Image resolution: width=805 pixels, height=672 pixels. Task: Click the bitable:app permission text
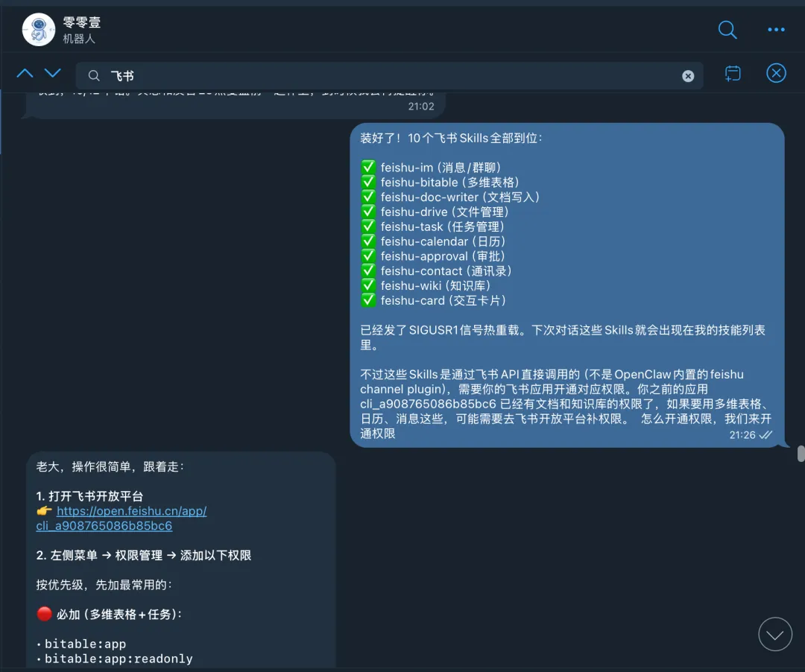coord(85,644)
